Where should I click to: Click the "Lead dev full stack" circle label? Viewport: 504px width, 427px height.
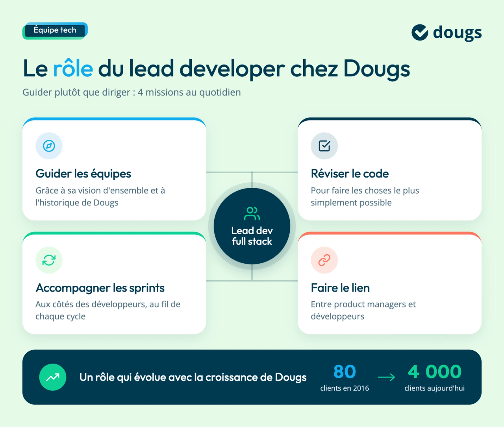[252, 236]
